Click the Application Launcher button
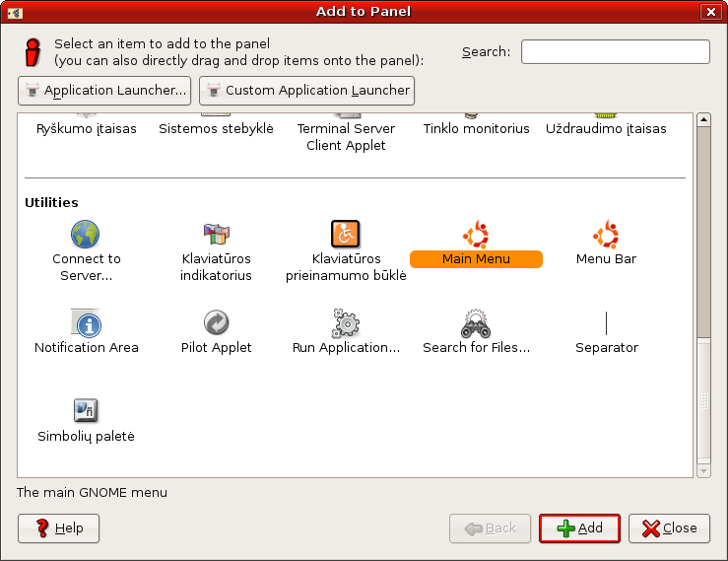Viewport: 728px width, 561px height. (x=104, y=91)
